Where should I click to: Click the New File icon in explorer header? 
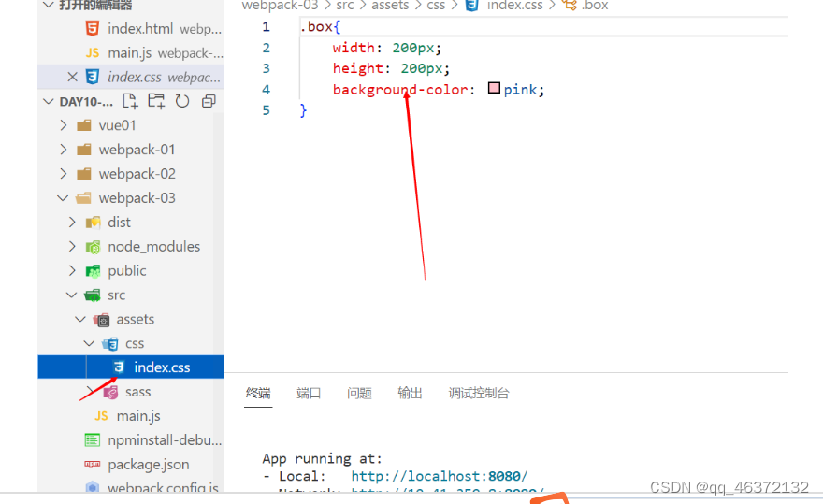tap(130, 101)
